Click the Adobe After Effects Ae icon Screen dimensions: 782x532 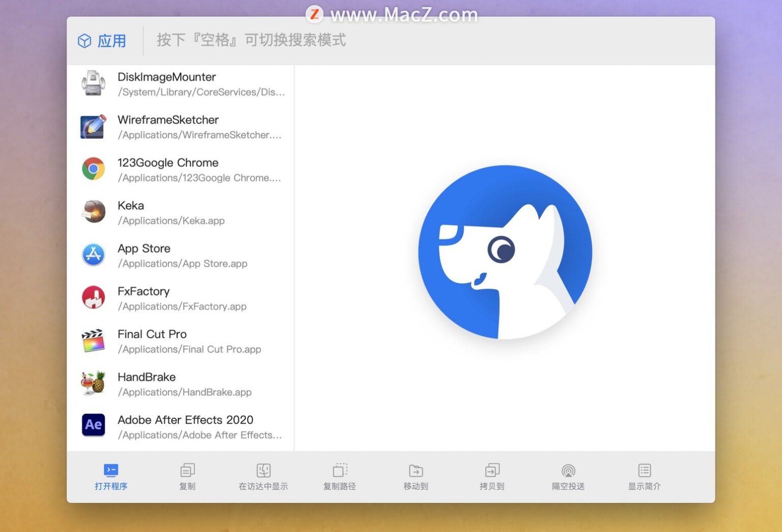click(93, 425)
